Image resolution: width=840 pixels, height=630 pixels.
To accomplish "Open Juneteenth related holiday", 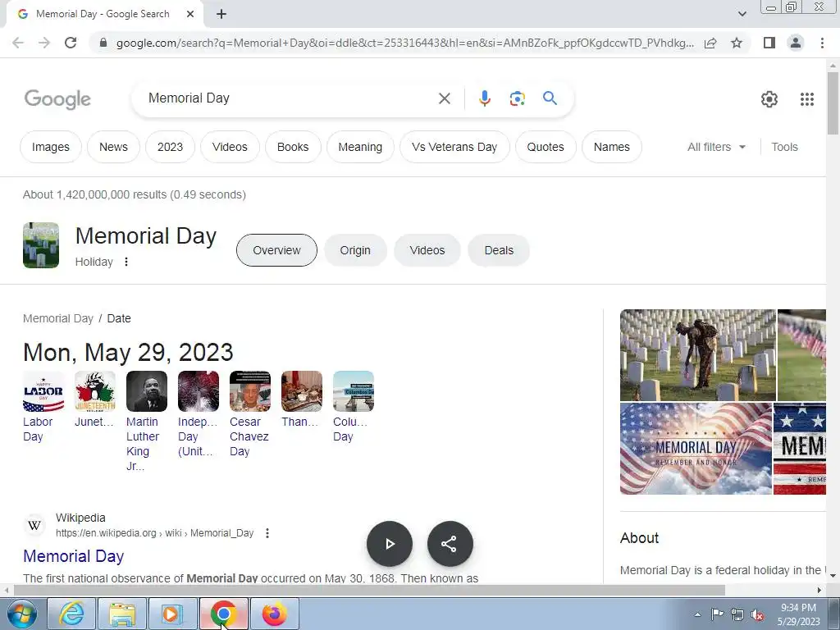I will pos(95,399).
